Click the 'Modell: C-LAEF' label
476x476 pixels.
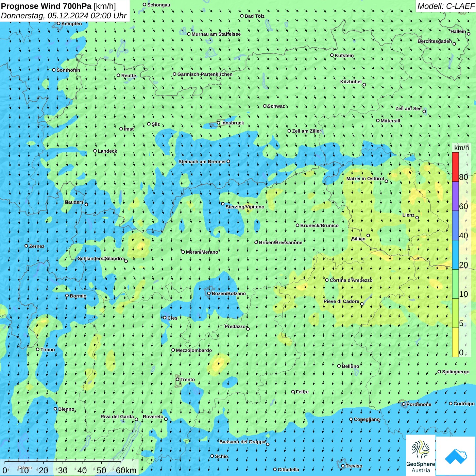(445, 6)
